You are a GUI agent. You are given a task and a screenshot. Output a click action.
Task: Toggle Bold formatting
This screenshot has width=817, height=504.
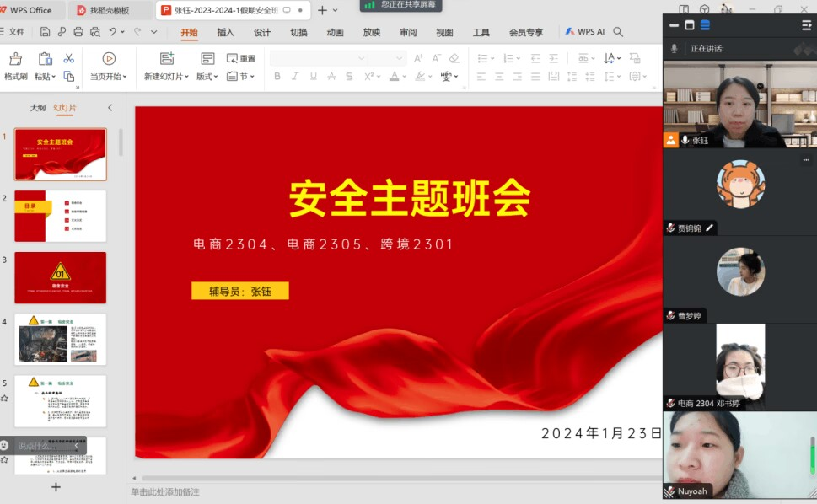(277, 77)
